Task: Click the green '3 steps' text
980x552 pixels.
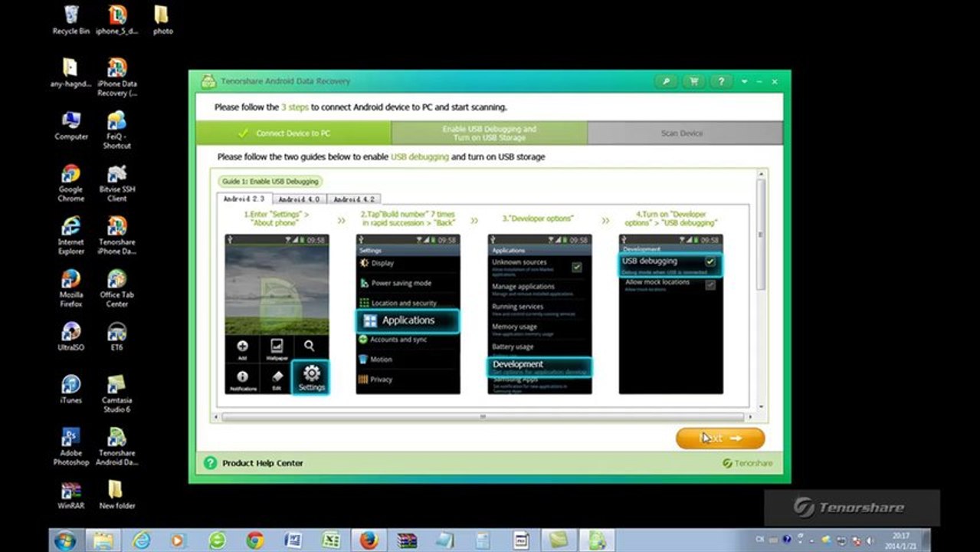Action: click(294, 107)
